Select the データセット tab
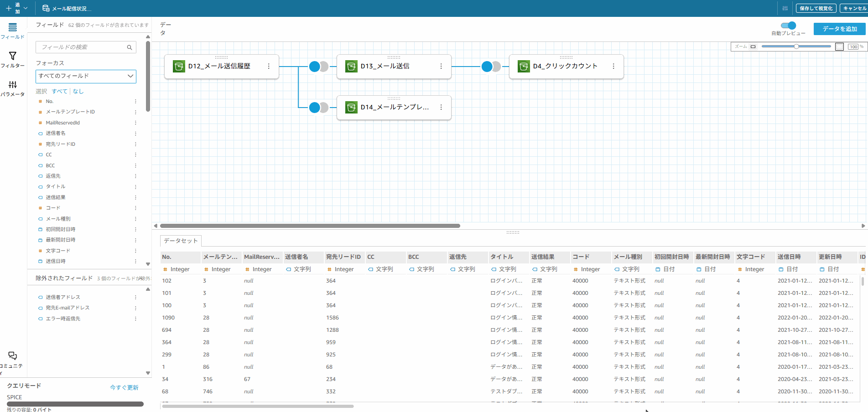 coord(181,241)
